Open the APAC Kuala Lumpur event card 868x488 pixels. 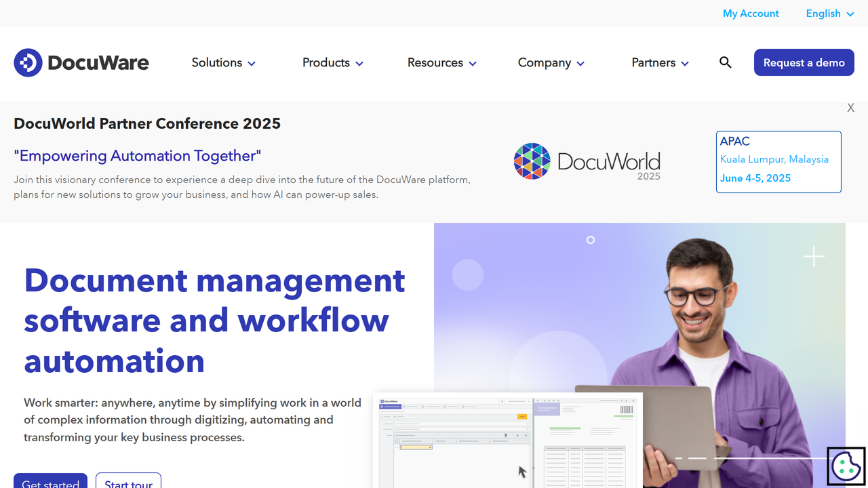778,162
